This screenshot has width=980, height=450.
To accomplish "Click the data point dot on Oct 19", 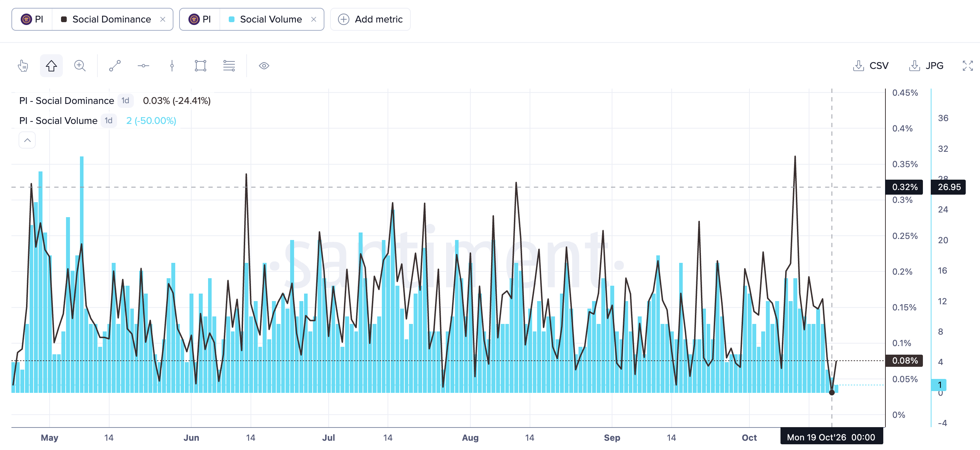I will click(832, 392).
